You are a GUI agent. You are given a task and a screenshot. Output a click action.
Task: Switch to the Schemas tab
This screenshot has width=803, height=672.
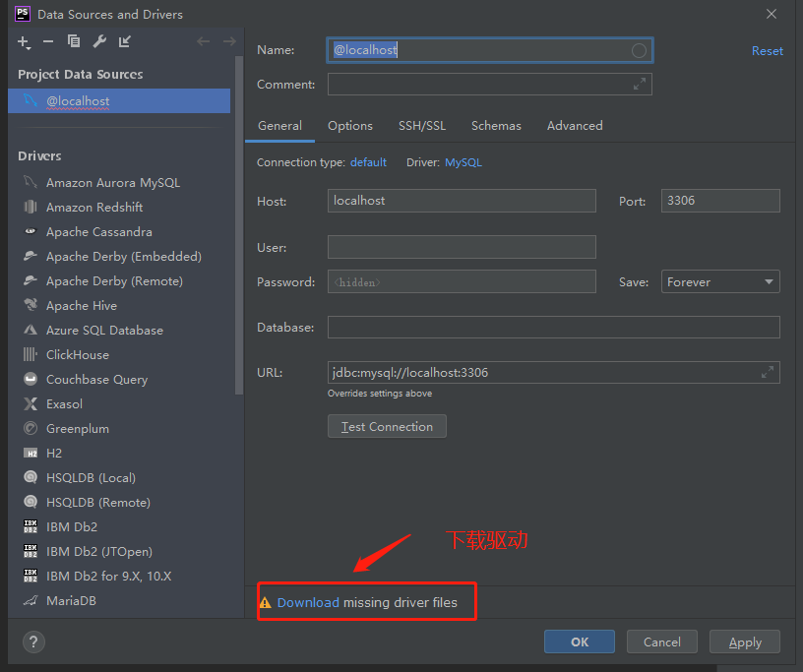pos(496,126)
